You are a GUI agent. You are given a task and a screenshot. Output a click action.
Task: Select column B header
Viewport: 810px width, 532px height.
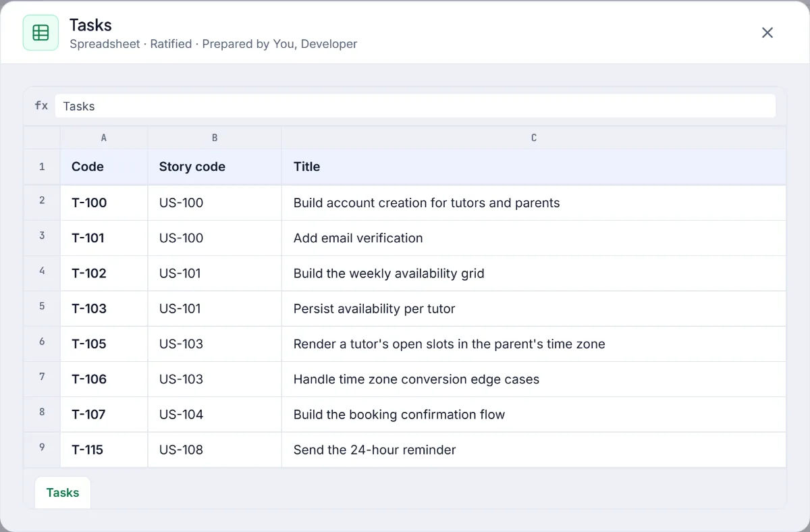215,138
